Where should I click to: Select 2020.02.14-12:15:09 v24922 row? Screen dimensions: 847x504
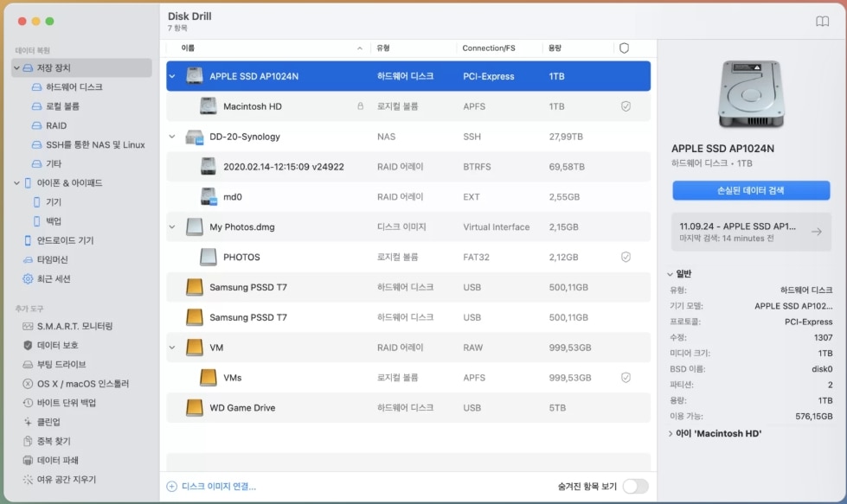(408, 167)
